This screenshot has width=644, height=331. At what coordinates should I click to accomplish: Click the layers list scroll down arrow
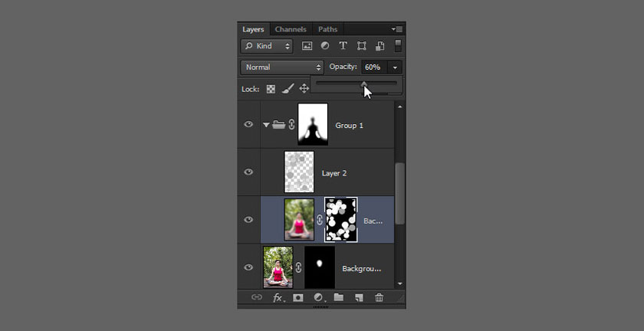[x=399, y=283]
